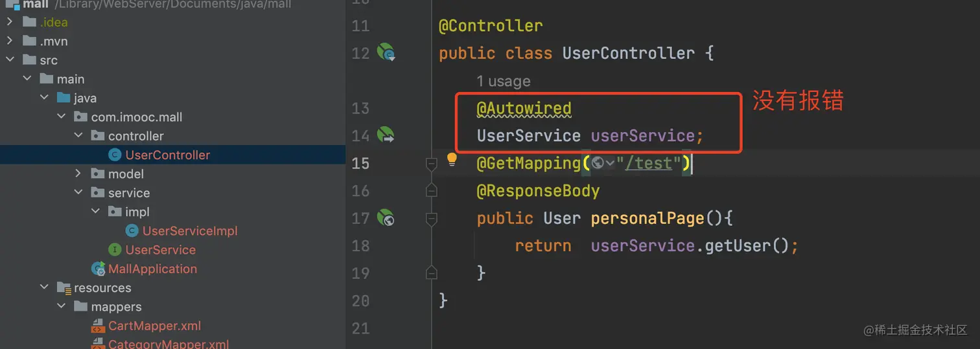Open the yellow light bulb quick-fix on line 15

(x=452, y=159)
